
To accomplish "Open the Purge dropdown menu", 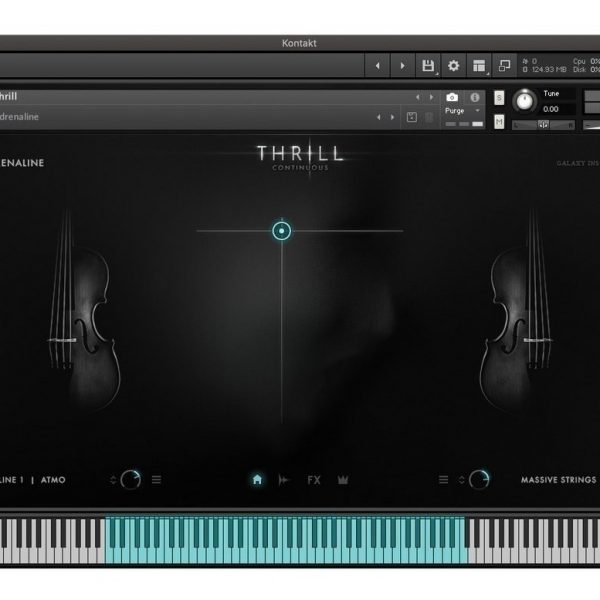I will tap(463, 111).
